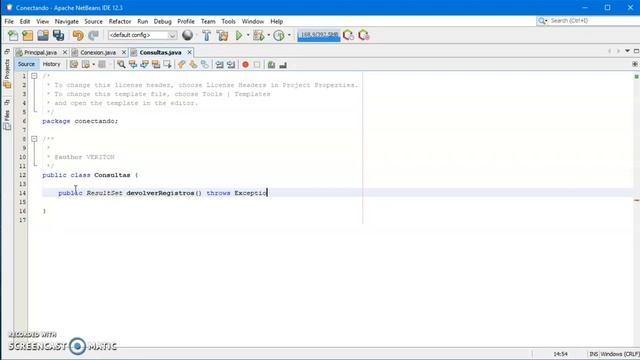The image size is (640, 360).
Task: Open the default config combo box
Action: pyautogui.click(x=142, y=35)
